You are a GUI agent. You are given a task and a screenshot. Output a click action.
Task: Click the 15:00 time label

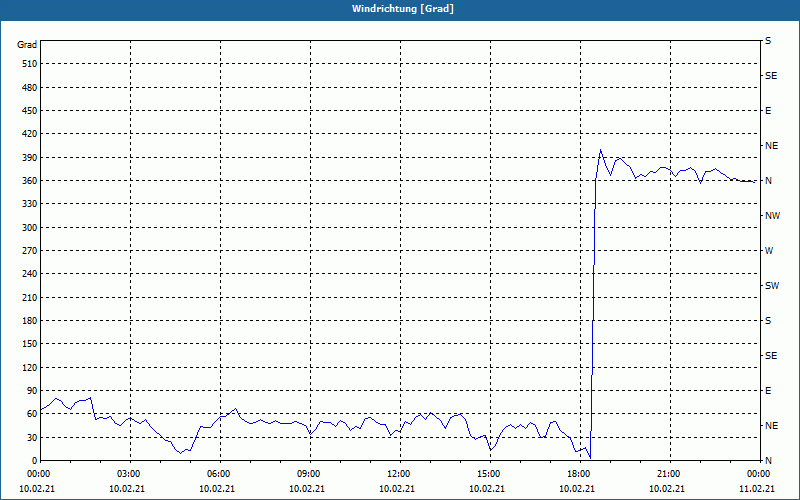(487, 474)
